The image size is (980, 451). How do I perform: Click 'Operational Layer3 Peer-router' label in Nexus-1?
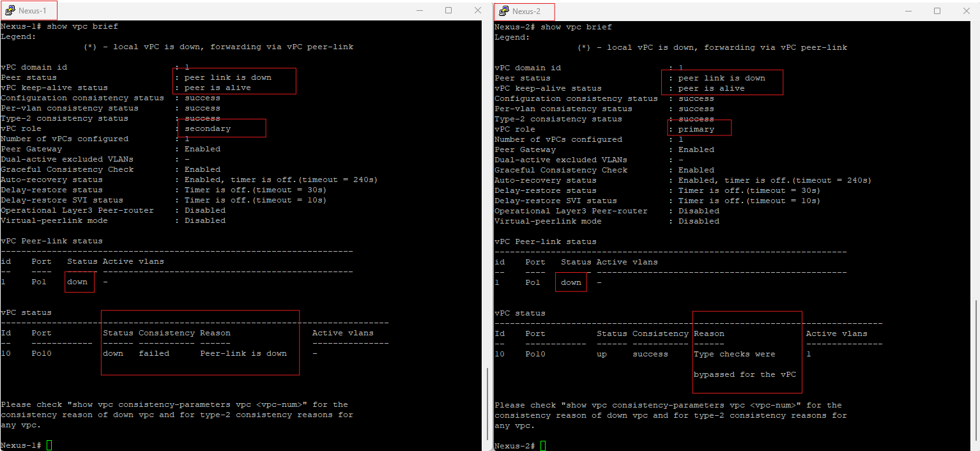[x=77, y=210]
